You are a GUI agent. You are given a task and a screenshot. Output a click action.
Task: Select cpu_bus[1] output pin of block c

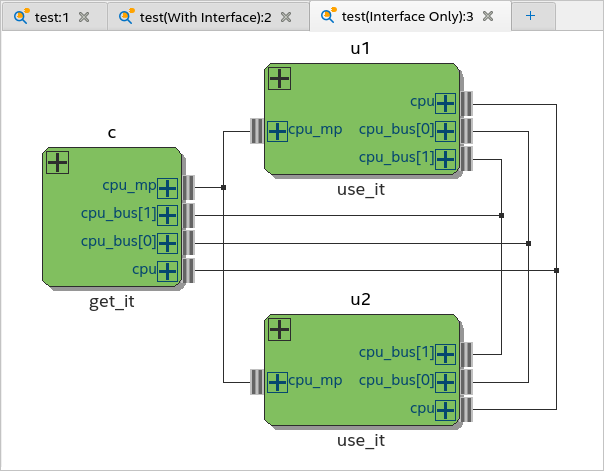click(188, 216)
